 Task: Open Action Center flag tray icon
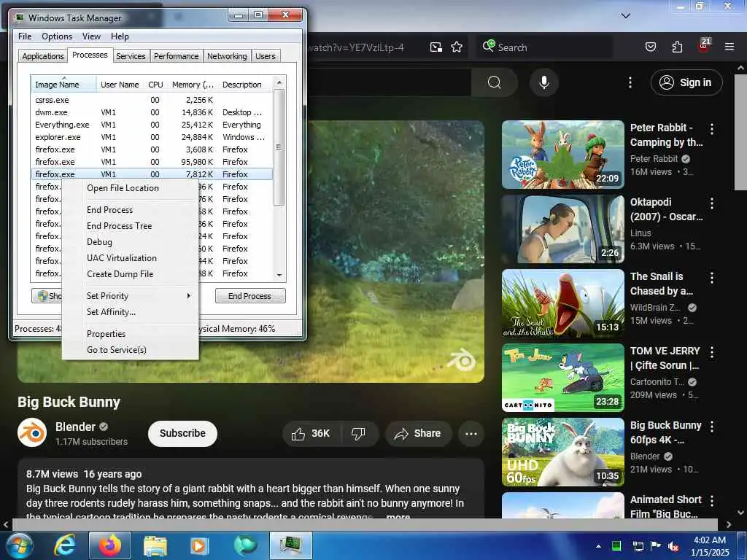coord(656,546)
